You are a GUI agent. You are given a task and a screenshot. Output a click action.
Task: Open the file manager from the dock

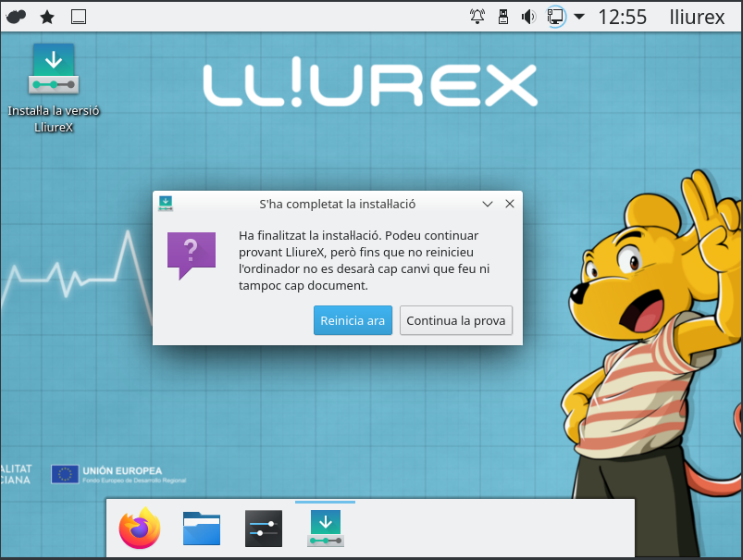coord(202,529)
